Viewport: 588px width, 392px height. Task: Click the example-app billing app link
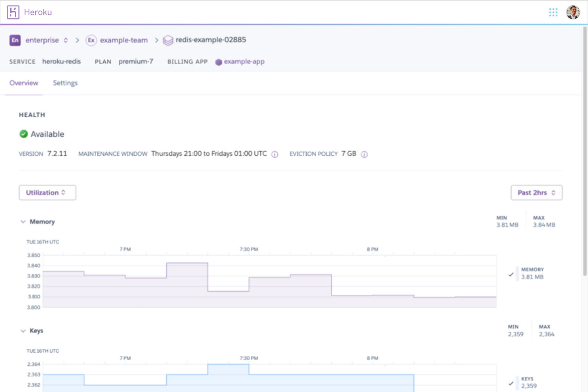pos(244,62)
